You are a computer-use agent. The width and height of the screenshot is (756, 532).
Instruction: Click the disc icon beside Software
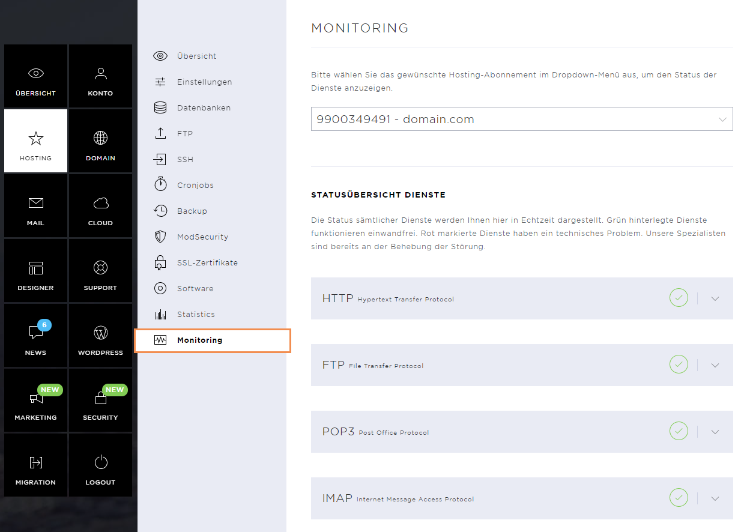coord(160,288)
